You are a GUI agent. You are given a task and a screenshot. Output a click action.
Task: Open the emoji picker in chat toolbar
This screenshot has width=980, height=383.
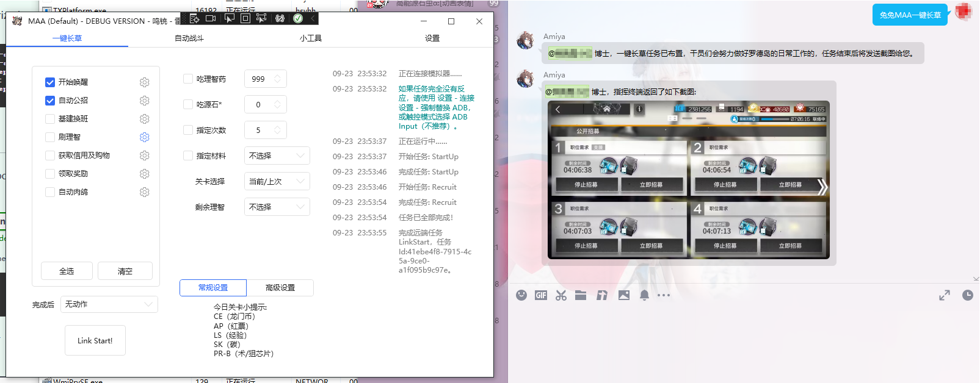point(521,295)
